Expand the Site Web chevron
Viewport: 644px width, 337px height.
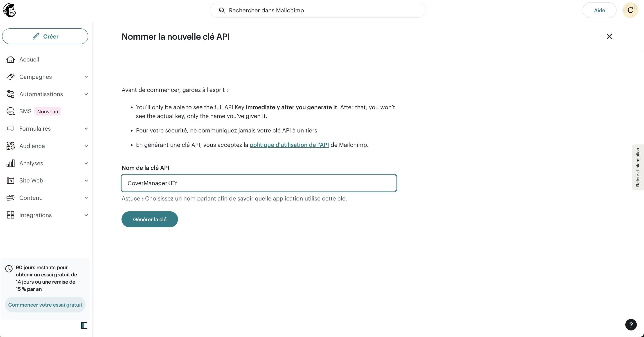click(x=86, y=181)
